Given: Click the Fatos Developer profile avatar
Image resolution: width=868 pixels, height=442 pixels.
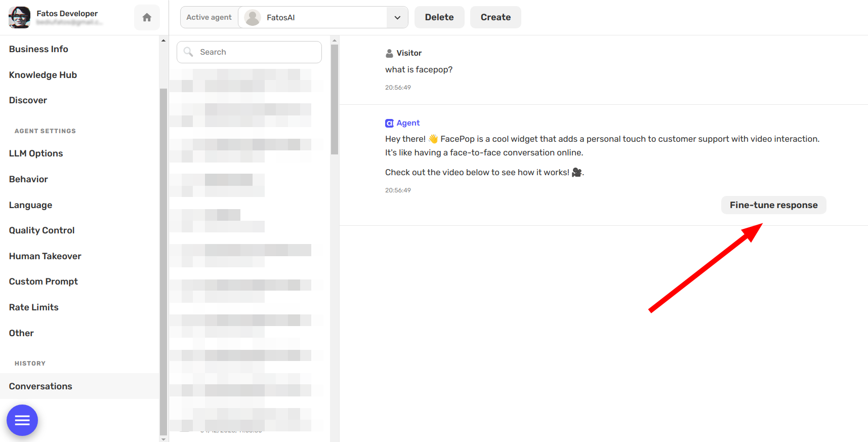Looking at the screenshot, I should (x=19, y=17).
